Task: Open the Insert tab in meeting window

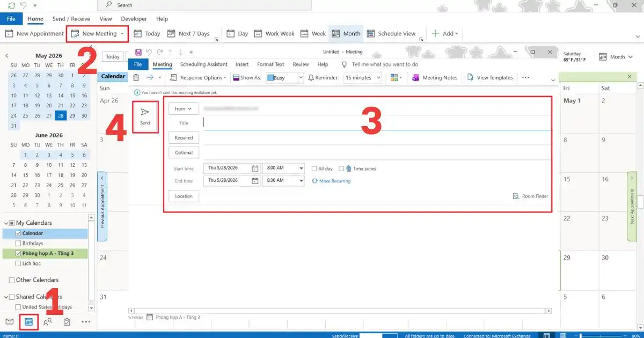Action: point(242,64)
